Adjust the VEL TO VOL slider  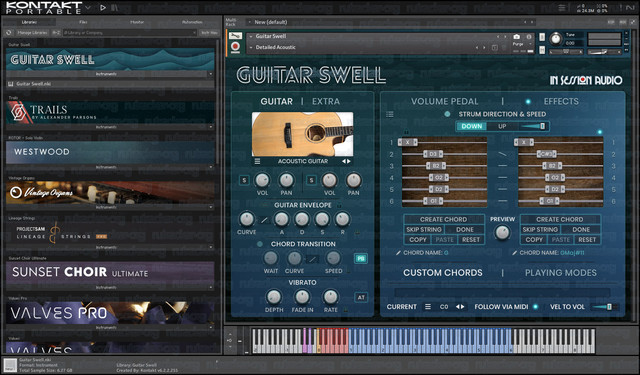pyautogui.click(x=605, y=307)
